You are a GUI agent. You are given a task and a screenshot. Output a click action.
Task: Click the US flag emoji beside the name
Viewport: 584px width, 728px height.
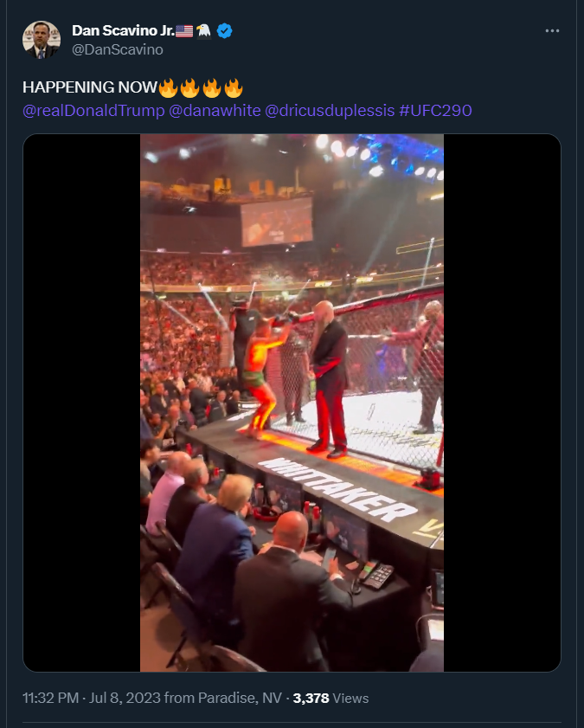click(x=184, y=31)
